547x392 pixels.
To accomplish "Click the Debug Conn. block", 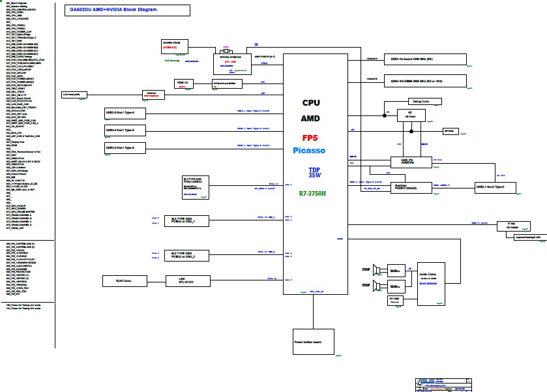I will [x=425, y=102].
